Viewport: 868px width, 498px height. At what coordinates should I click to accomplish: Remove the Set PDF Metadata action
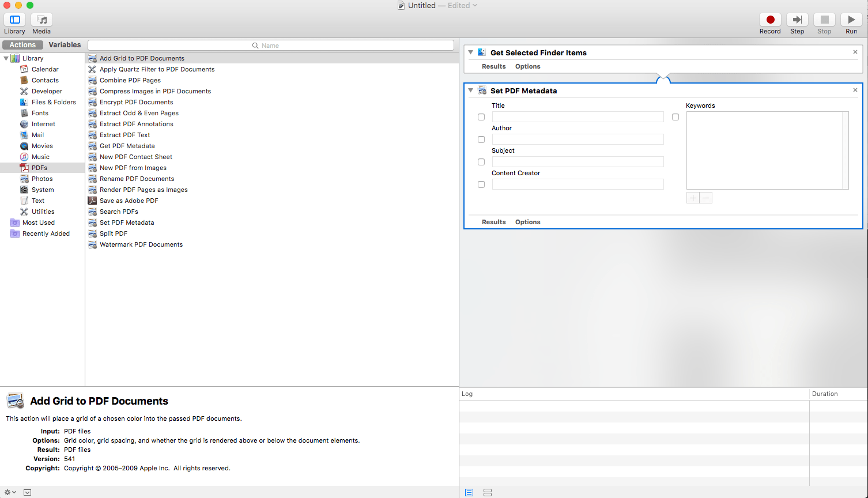tap(855, 90)
